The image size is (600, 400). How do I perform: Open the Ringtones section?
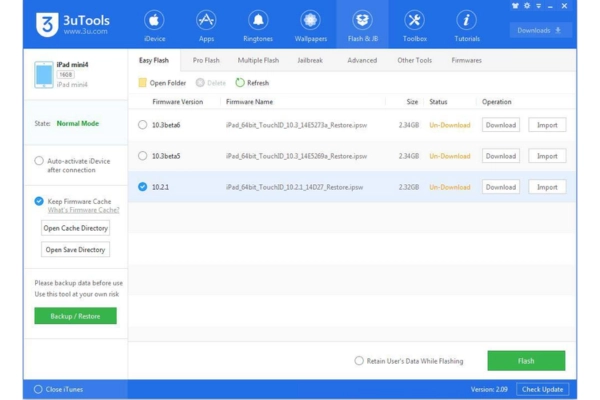(258, 25)
